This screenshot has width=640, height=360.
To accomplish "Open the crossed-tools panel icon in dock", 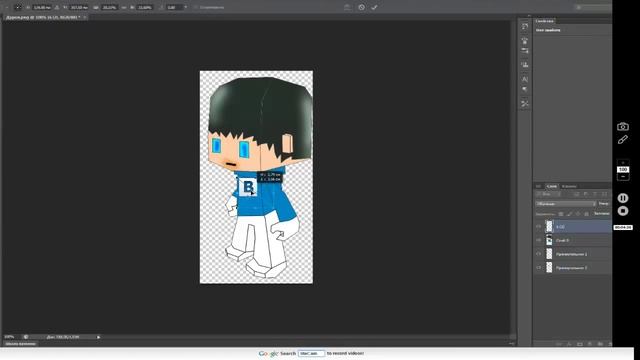I will click(525, 104).
